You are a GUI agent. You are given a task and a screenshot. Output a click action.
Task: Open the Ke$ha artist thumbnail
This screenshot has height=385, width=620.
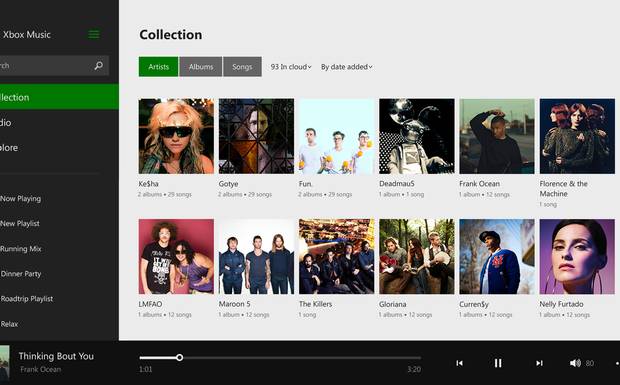click(176, 136)
